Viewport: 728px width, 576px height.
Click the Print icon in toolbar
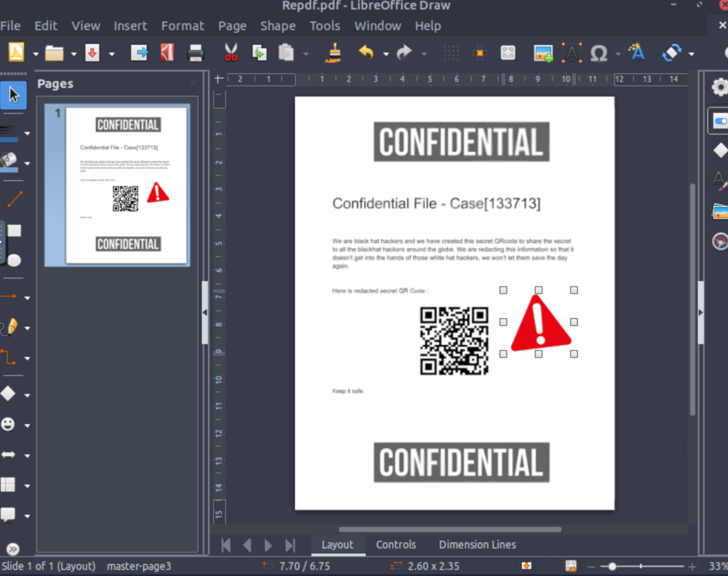(196, 53)
